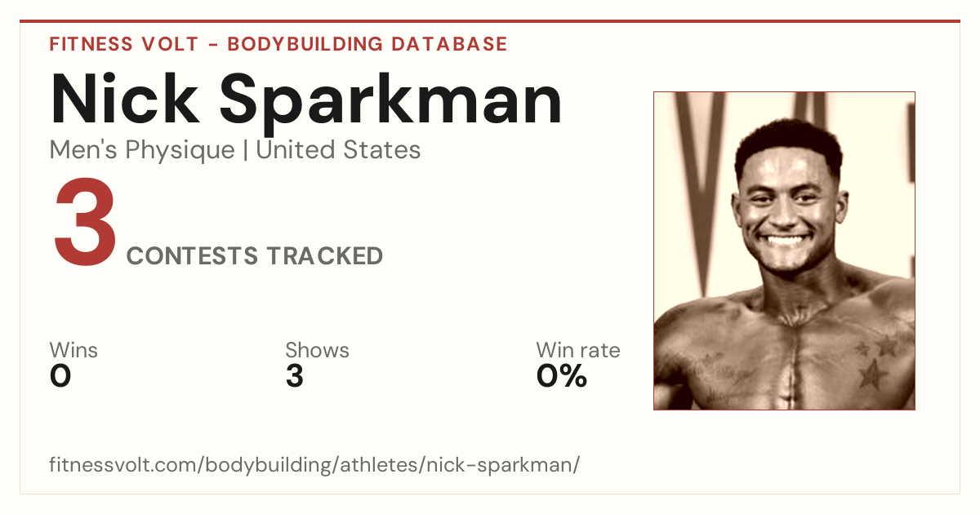Click the Wins stat label
This screenshot has height=514, width=980.
tap(73, 350)
